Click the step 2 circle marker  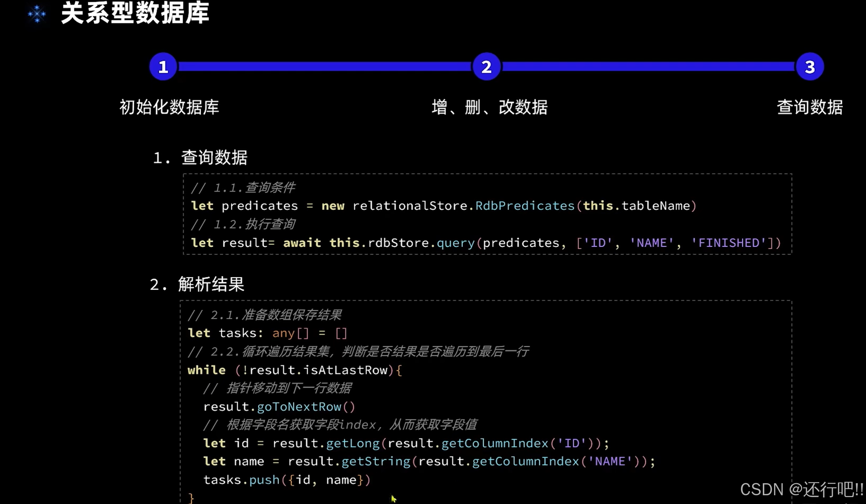(486, 67)
